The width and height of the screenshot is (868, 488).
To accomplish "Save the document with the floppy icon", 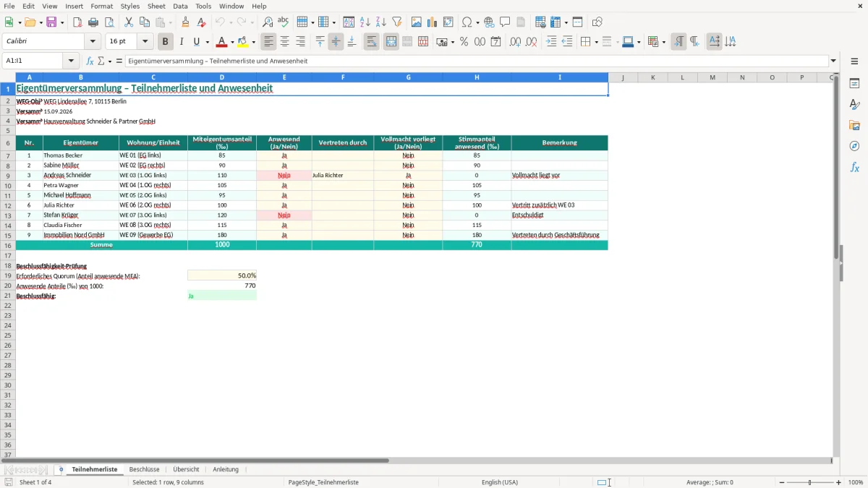I will (51, 22).
